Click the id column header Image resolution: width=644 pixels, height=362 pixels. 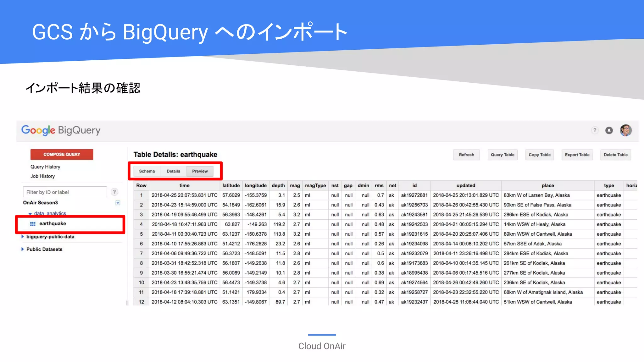(x=414, y=185)
